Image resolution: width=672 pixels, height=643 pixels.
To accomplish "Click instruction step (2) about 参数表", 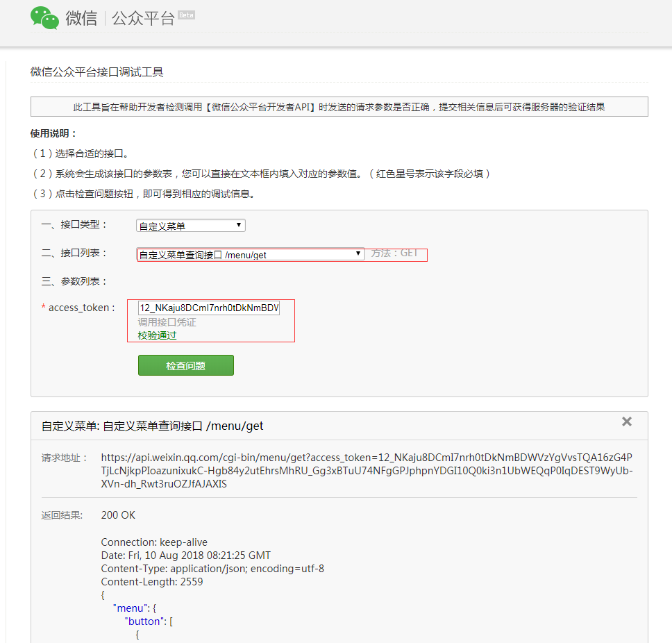I will [x=262, y=174].
